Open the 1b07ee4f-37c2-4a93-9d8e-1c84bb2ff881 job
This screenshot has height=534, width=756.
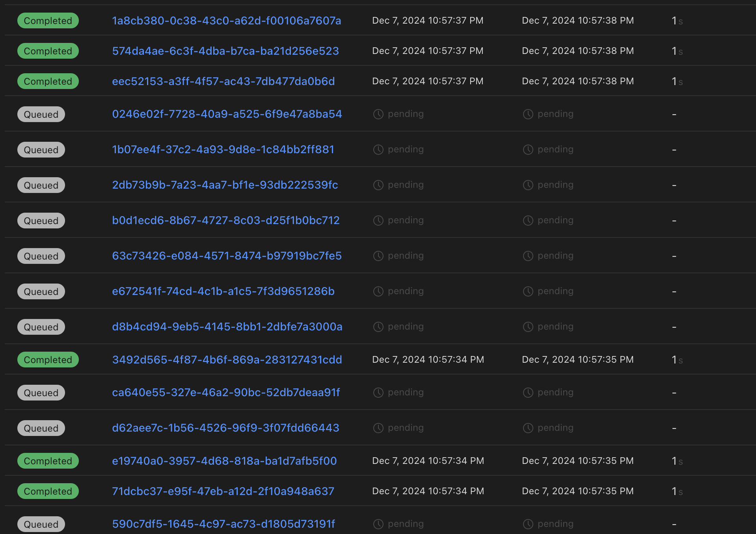(223, 149)
